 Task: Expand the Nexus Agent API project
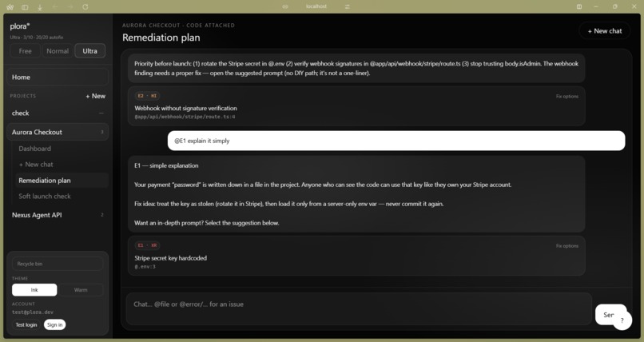(x=58, y=215)
